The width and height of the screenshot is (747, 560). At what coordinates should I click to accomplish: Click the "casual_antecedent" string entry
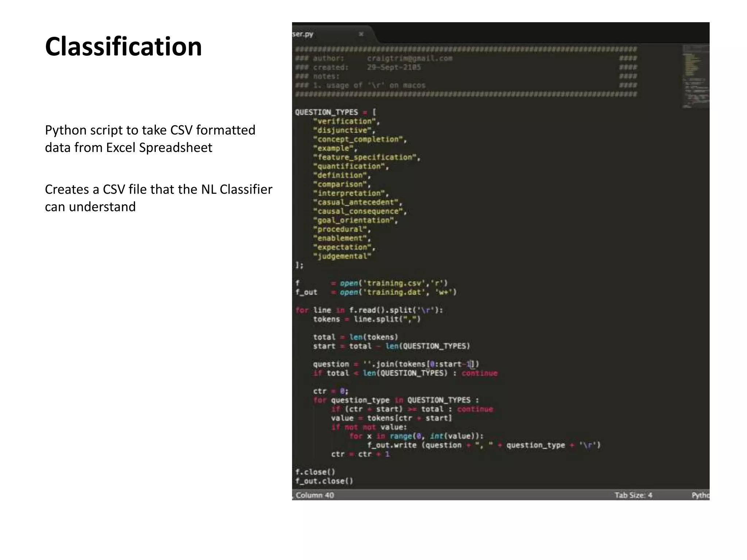[x=357, y=202]
